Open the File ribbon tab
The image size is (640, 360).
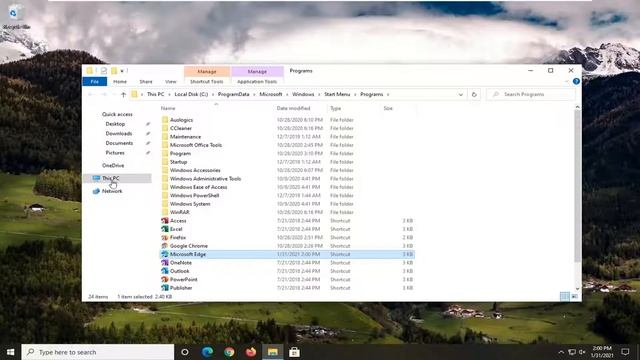[95, 82]
